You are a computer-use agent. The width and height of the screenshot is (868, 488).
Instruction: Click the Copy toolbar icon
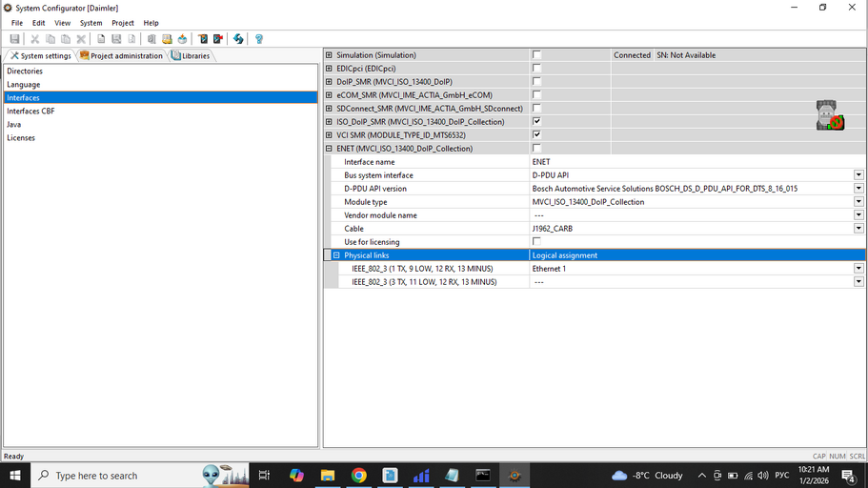click(50, 39)
